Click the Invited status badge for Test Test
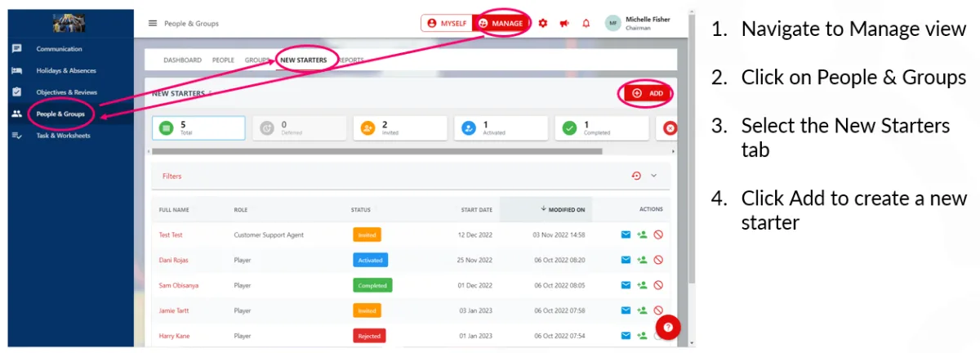980x353 pixels. pos(367,235)
